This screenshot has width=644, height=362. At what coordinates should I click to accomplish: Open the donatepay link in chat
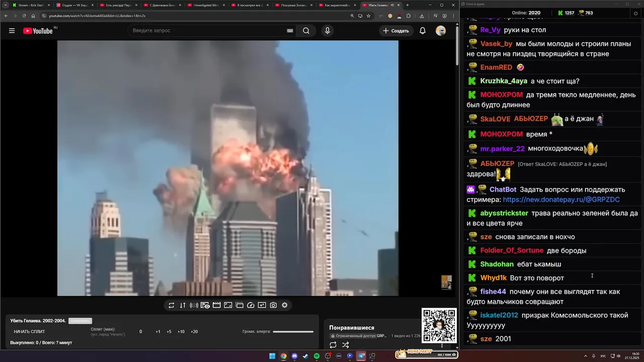coord(561,200)
